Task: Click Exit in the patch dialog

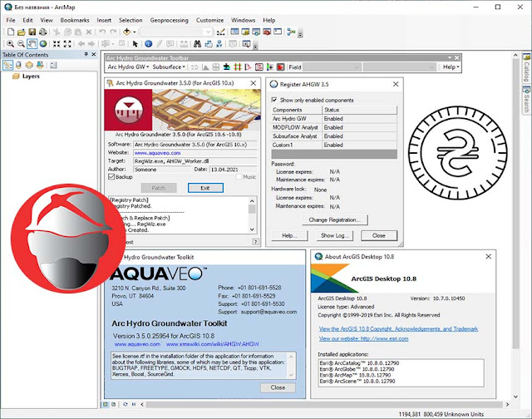Action: [x=205, y=188]
